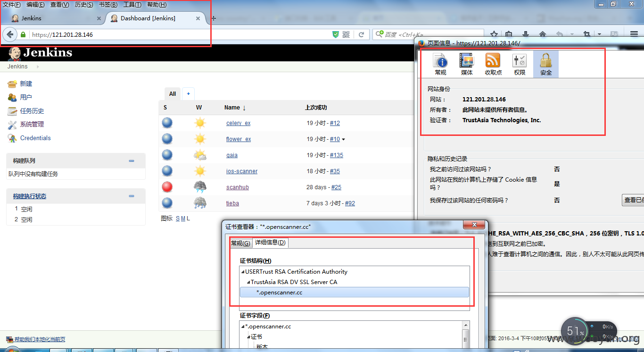Add a new Jenkins view with + tab
644x352 pixels.
[188, 93]
